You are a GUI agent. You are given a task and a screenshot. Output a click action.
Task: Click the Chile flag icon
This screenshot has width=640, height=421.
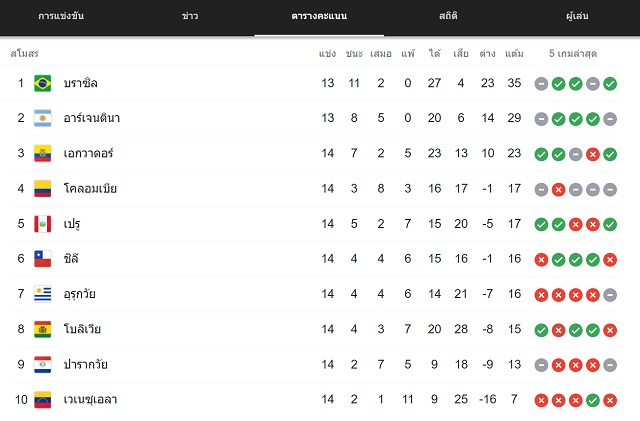(42, 258)
